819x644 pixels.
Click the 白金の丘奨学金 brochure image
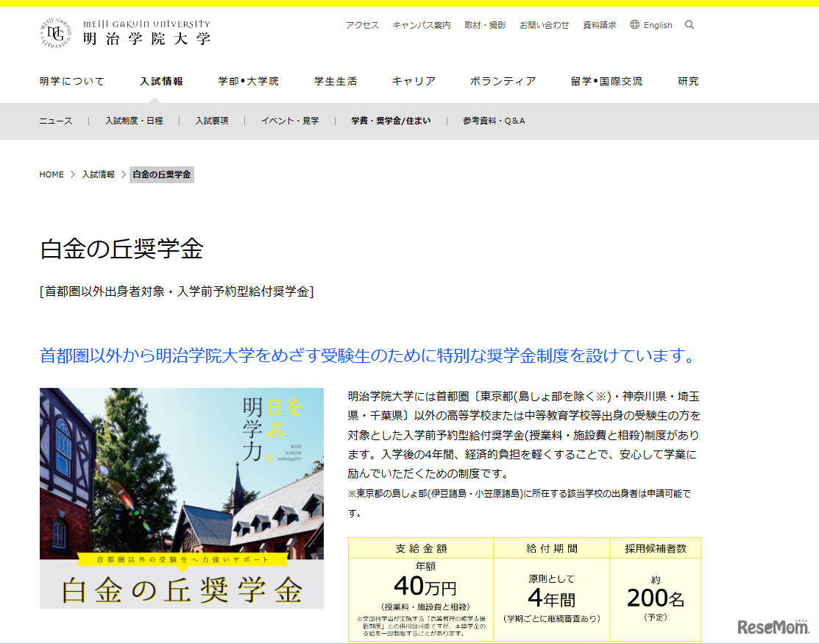pos(182,498)
